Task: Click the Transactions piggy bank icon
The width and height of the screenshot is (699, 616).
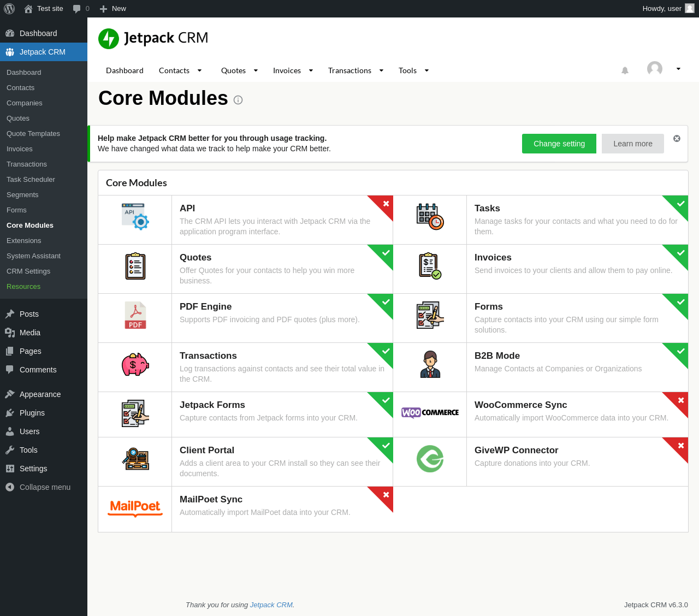Action: [x=135, y=364]
